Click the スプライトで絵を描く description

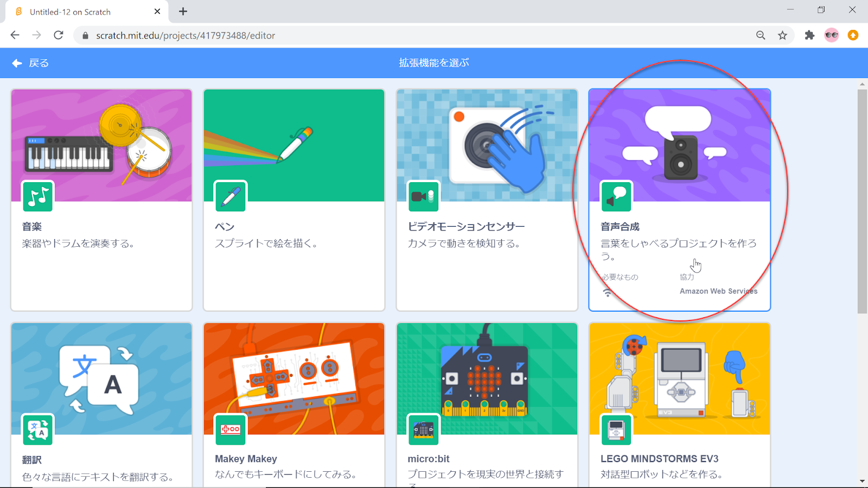(x=266, y=243)
